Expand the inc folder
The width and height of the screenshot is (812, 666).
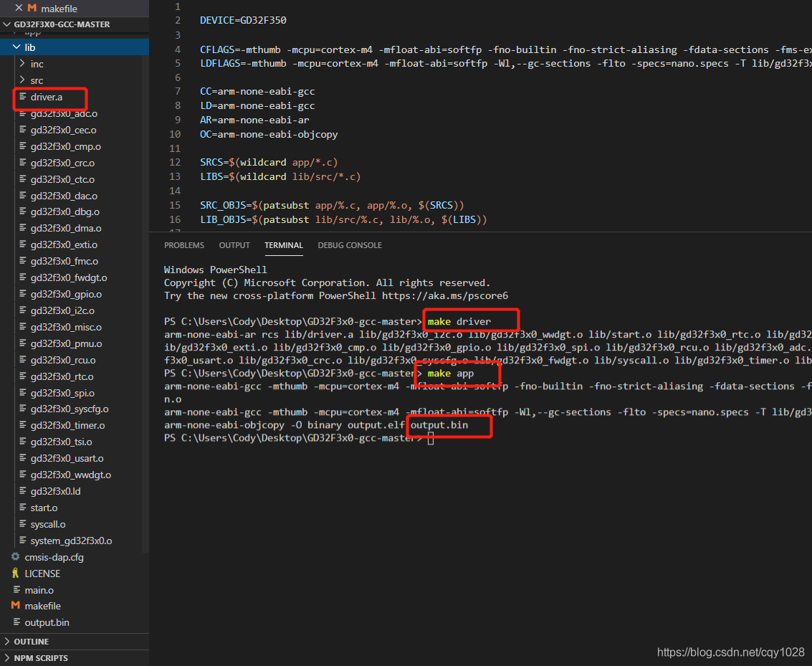pyautogui.click(x=22, y=64)
